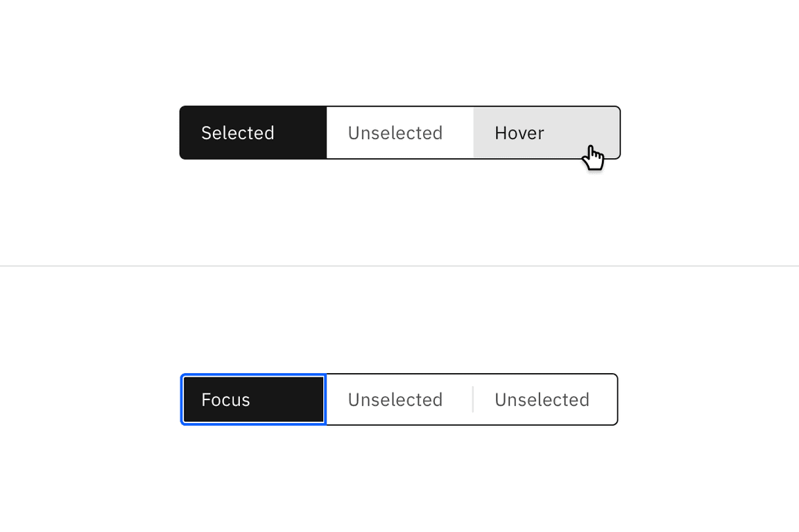799x532 pixels.
Task: Select the Unselected segment in top switcher
Action: [399, 132]
